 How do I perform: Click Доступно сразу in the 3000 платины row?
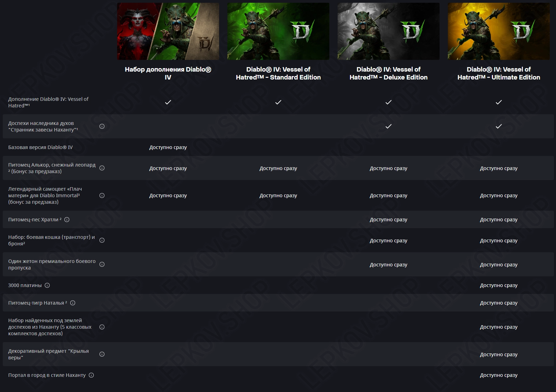499,285
